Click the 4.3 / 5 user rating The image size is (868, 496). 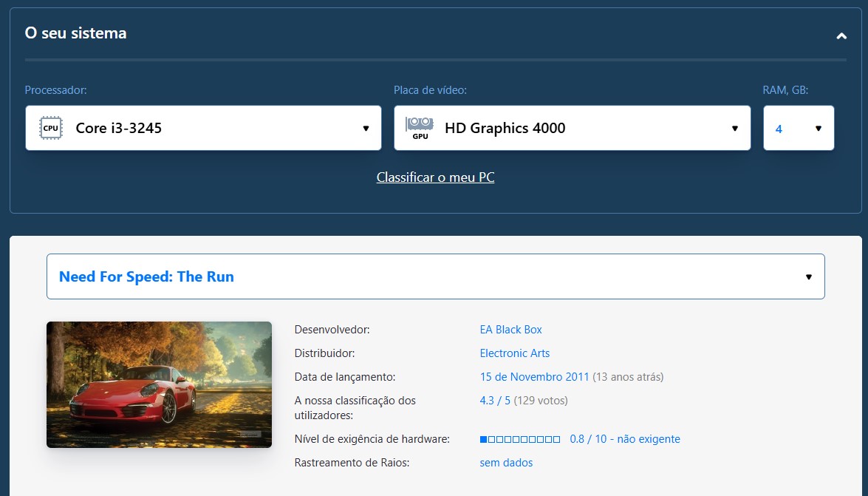tap(495, 401)
